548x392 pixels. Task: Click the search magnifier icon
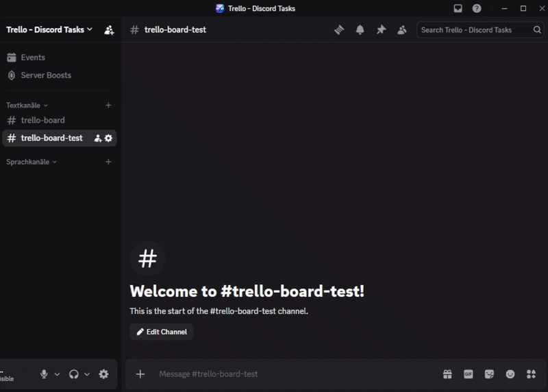pyautogui.click(x=537, y=29)
